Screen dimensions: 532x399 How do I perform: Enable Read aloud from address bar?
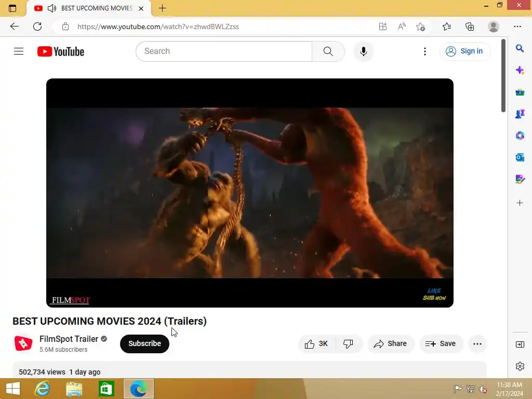pos(402,26)
